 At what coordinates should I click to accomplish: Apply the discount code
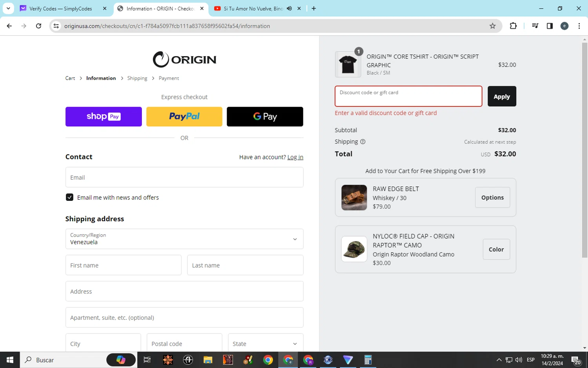(x=502, y=96)
